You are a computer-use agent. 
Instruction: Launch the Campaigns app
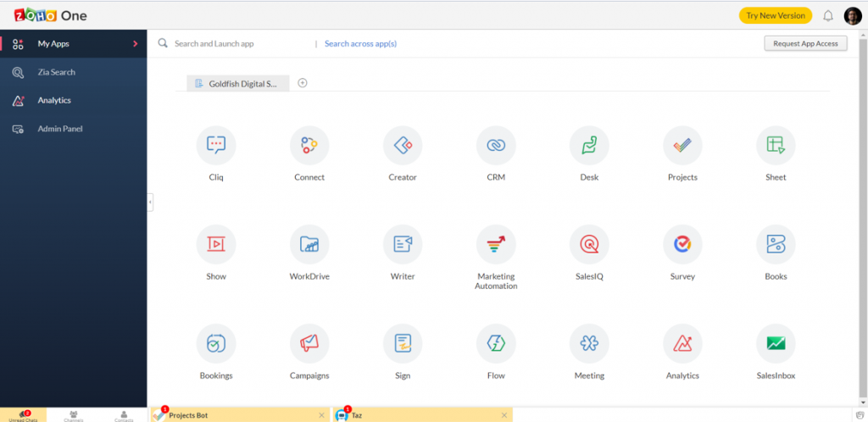[x=309, y=343]
